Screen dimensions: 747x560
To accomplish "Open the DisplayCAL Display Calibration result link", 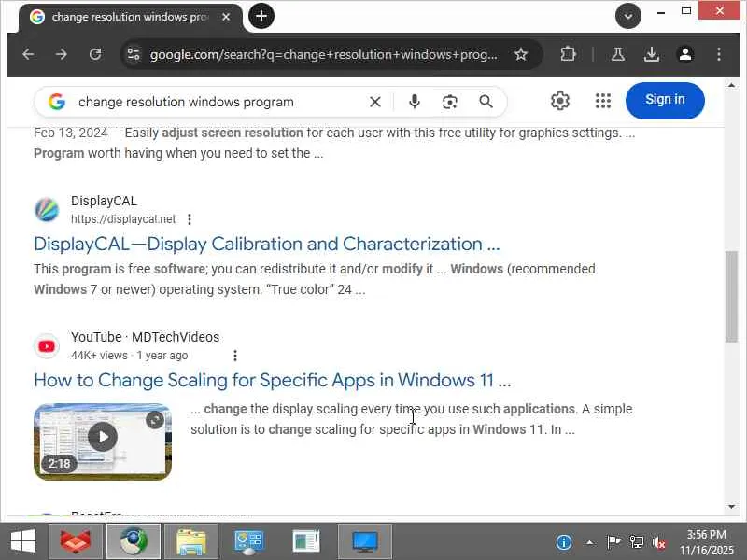I will [x=267, y=244].
